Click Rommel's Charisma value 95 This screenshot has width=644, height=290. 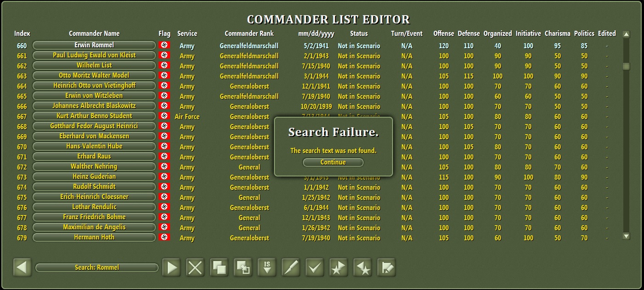point(558,46)
